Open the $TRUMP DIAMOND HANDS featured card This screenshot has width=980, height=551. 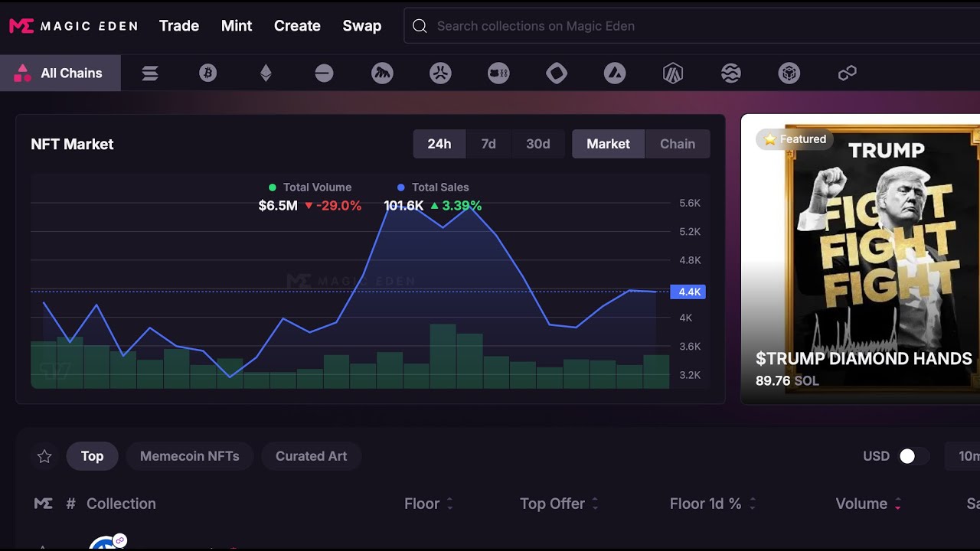861,259
